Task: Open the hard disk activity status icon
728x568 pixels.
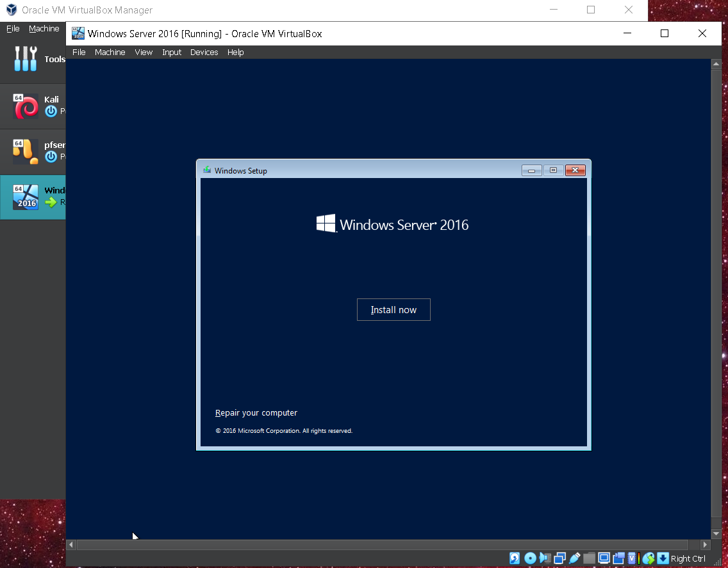Action: pos(515,558)
